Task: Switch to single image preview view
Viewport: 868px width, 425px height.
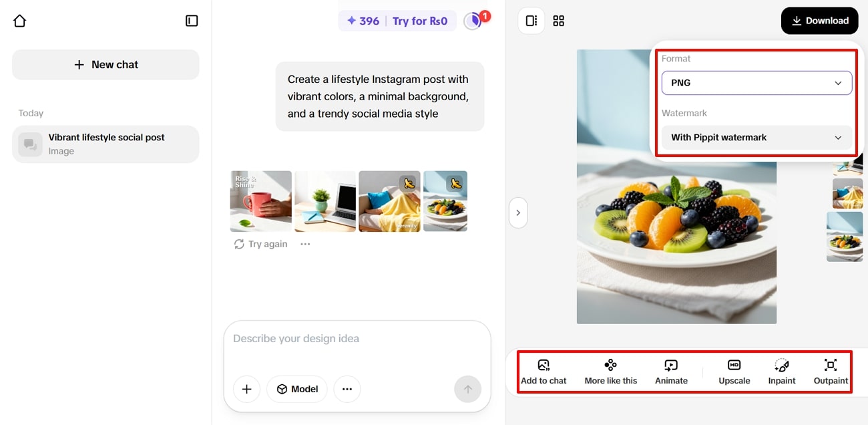Action: pos(531,21)
